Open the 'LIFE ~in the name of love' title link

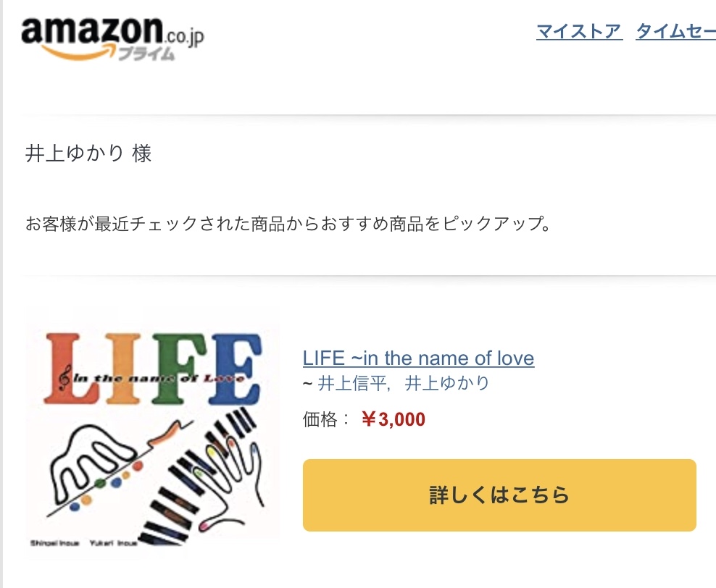(418, 358)
